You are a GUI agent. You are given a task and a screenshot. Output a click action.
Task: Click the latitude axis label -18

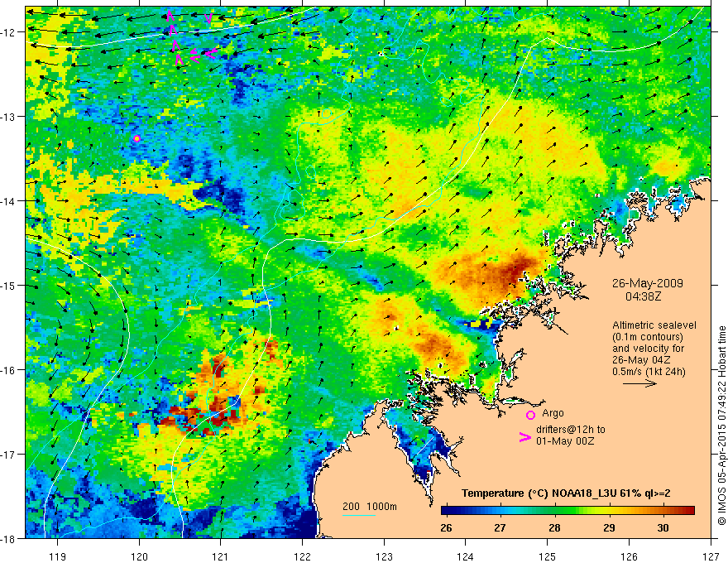9,538
